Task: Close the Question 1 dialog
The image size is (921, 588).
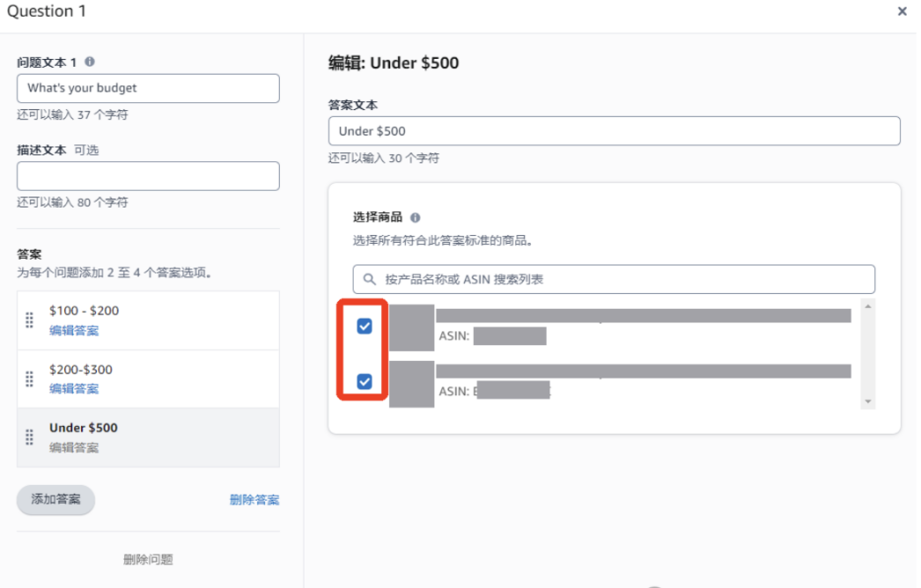Action: [902, 11]
